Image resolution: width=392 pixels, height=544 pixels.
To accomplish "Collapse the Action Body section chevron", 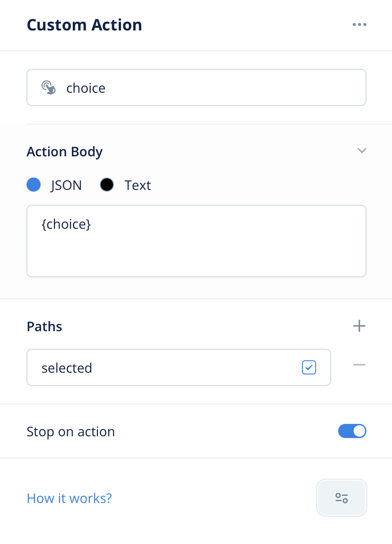I will [362, 151].
